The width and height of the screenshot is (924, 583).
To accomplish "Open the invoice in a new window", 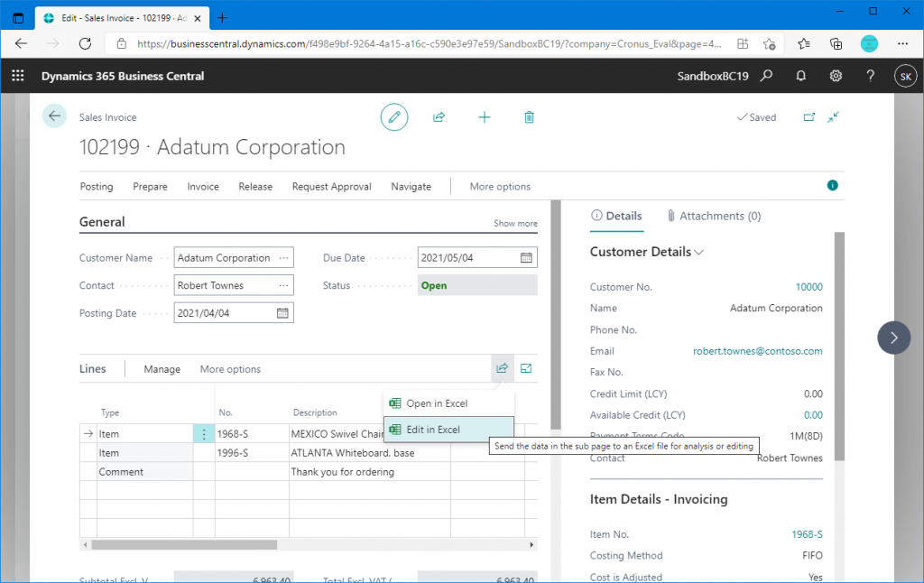I will click(809, 117).
